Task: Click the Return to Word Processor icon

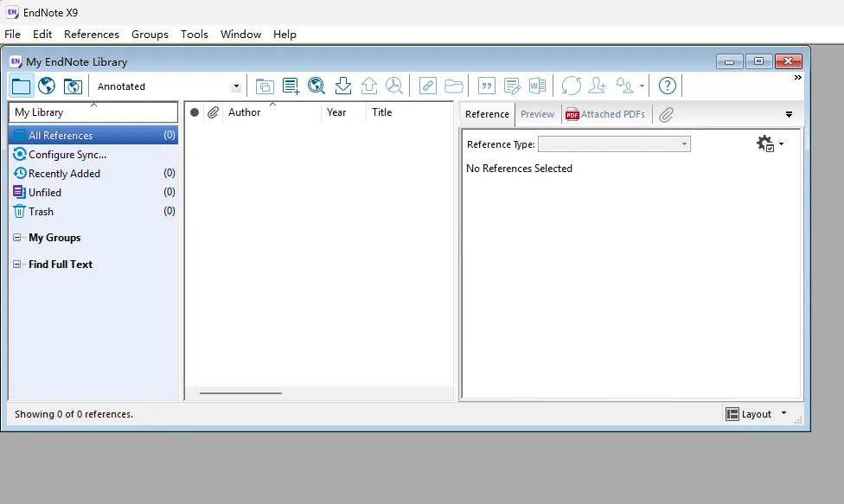Action: [x=537, y=86]
